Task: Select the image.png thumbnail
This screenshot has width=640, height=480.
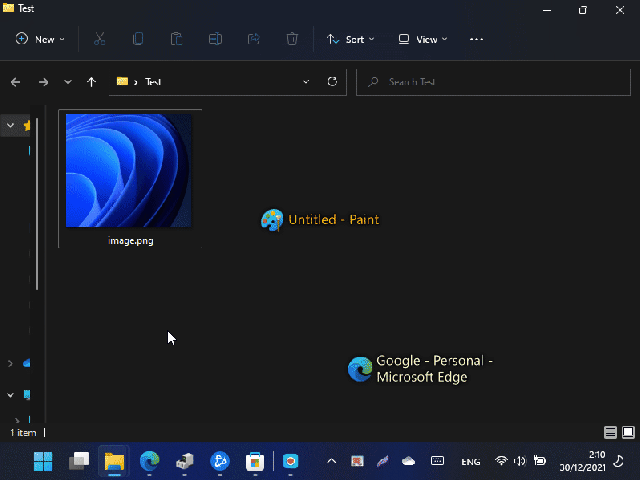Action: tap(129, 170)
